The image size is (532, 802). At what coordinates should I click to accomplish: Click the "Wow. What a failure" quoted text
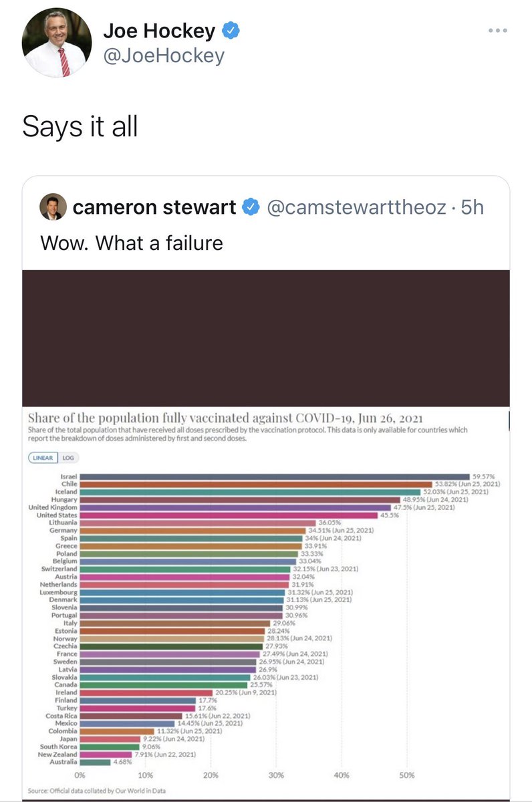(132, 243)
